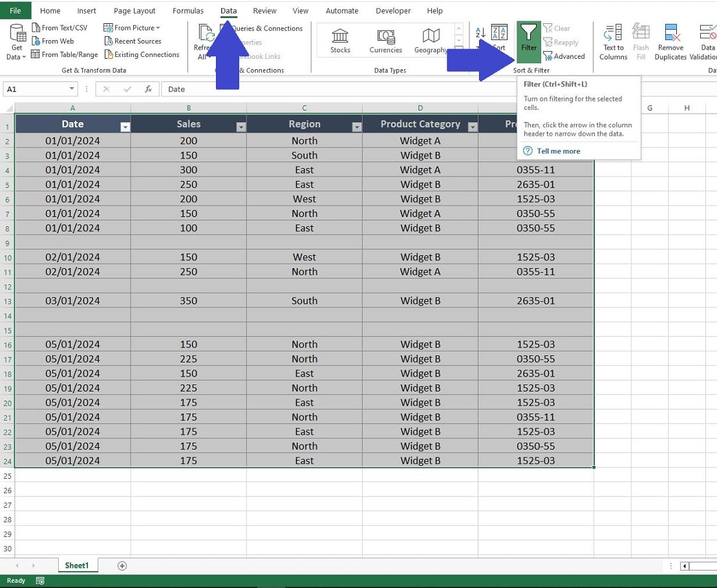
Task: Open the Review ribbon tab
Action: click(x=264, y=10)
